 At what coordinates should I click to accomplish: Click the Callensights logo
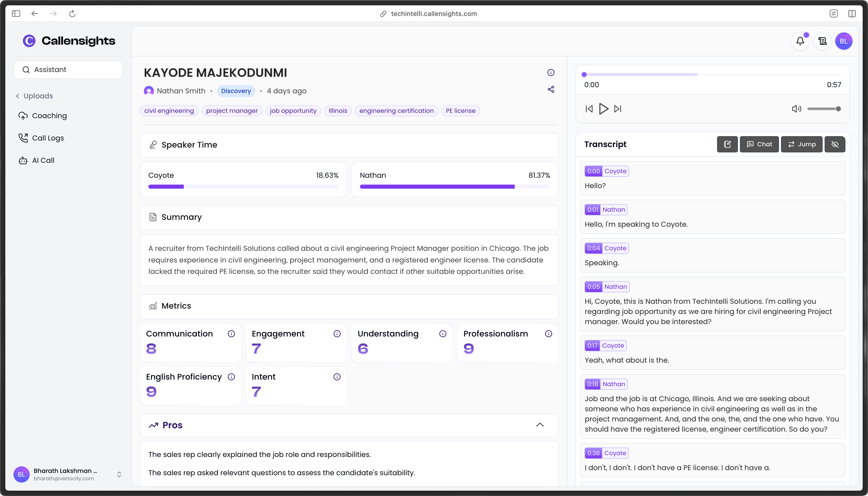(69, 41)
